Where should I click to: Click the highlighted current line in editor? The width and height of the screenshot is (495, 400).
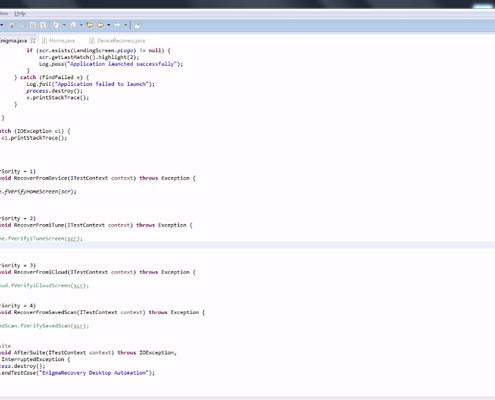tap(247, 245)
